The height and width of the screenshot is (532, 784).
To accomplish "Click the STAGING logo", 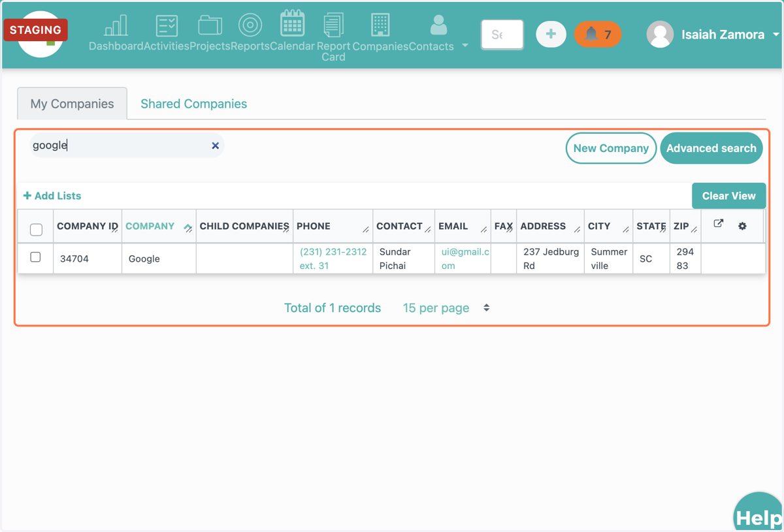I will [37, 31].
